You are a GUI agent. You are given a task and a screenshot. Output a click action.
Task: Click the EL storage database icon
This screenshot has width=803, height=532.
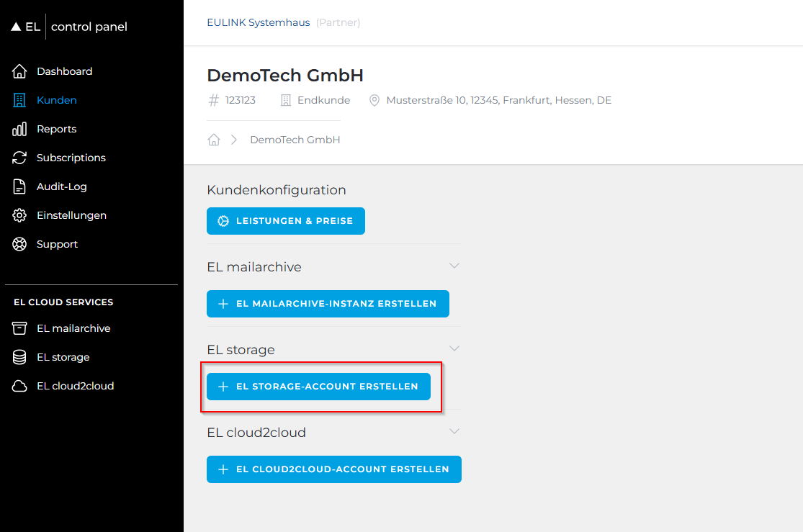[x=19, y=357]
